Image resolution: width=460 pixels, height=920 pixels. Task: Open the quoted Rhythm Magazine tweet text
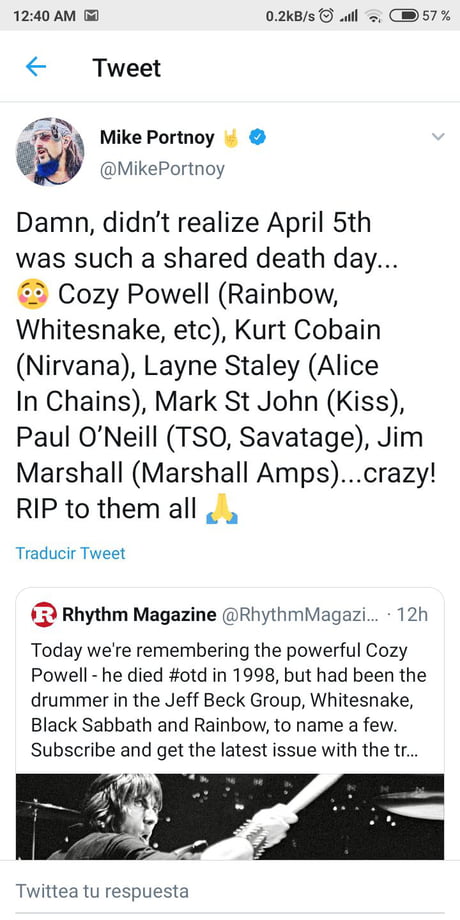(229, 701)
